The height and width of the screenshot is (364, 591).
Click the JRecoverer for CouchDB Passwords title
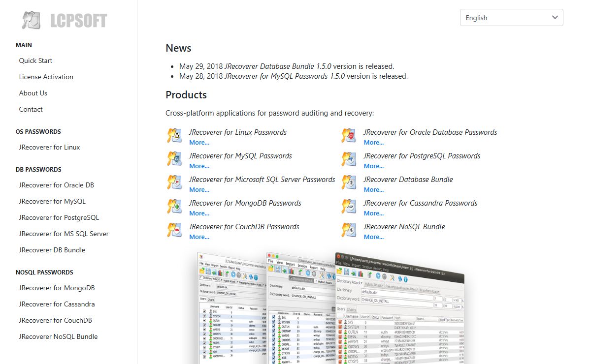(x=244, y=227)
